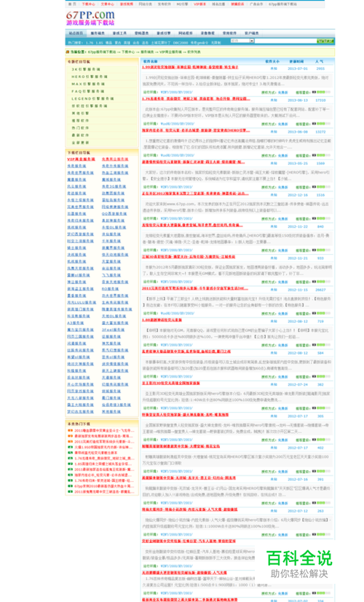The height and width of the screenshot is (602, 364).
Task: Click the 软件名称 column header
Action: [x=151, y=61]
